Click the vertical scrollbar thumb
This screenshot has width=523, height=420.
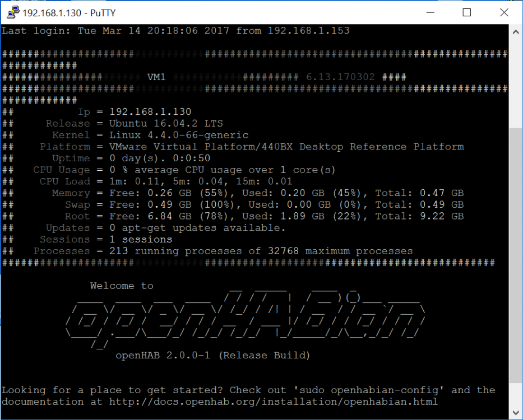[x=516, y=255]
